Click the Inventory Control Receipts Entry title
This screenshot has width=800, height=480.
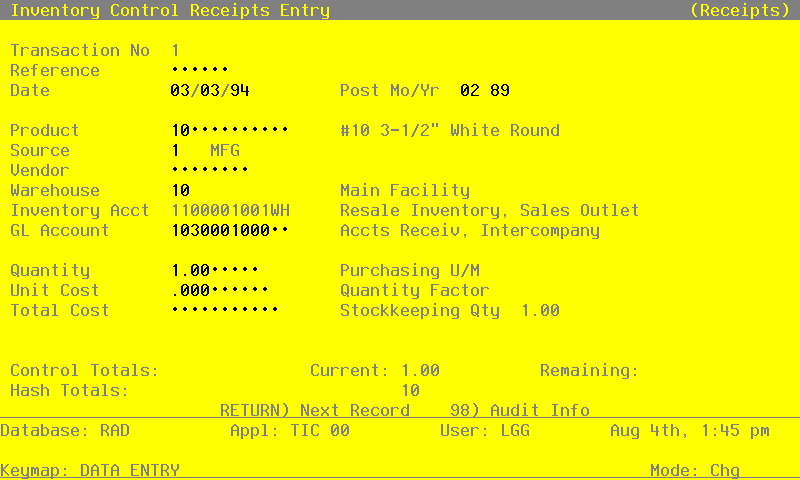170,10
